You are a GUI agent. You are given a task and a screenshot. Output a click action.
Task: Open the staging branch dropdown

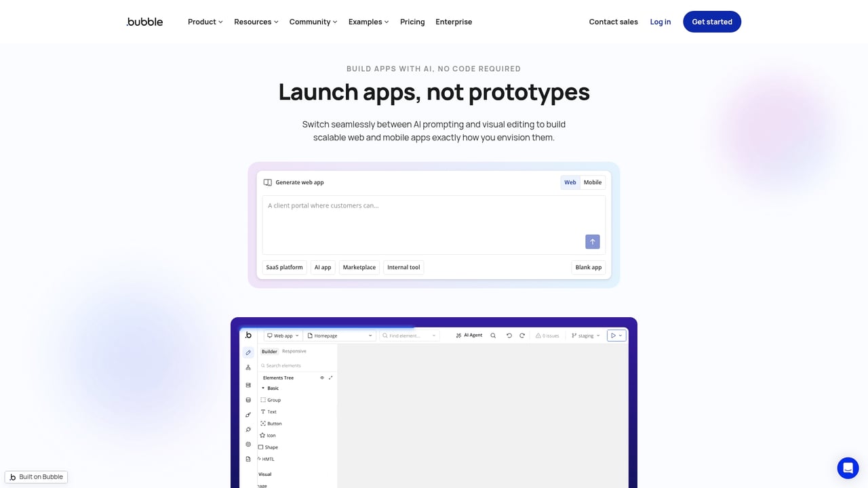pyautogui.click(x=585, y=335)
